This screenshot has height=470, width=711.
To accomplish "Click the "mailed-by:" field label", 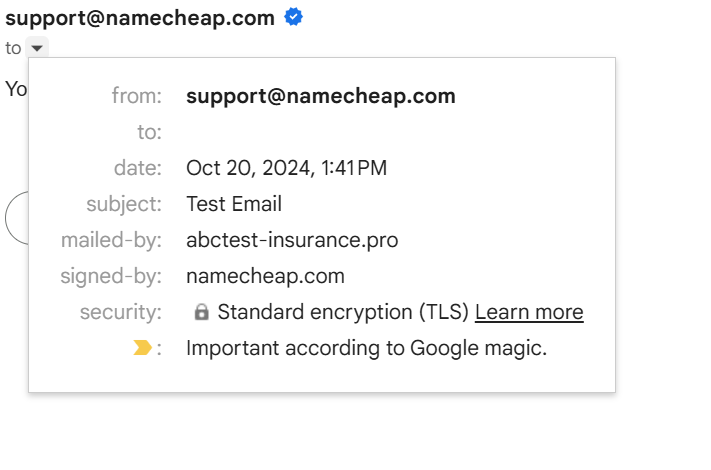I will 111,240.
